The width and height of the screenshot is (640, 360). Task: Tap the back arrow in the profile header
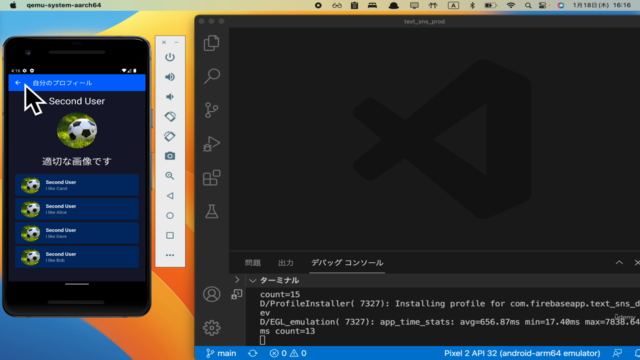point(18,83)
